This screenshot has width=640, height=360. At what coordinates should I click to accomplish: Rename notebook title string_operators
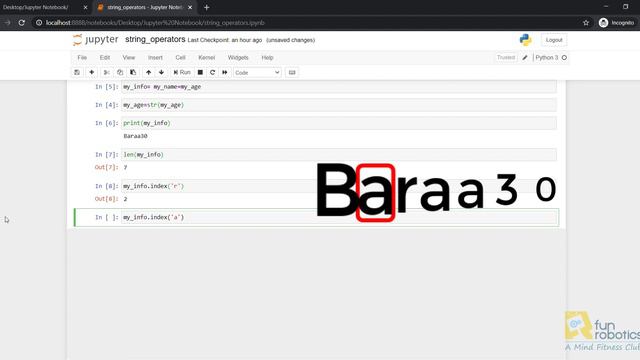click(x=155, y=40)
